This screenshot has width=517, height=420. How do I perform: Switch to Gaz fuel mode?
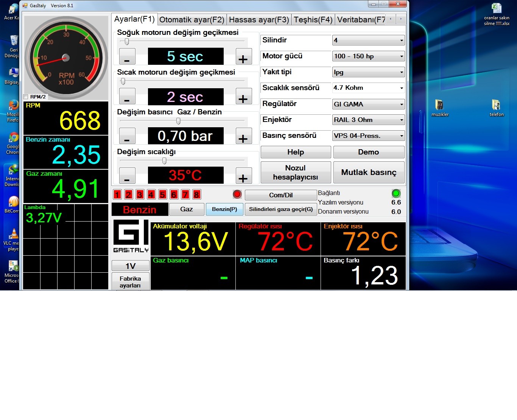point(187,209)
